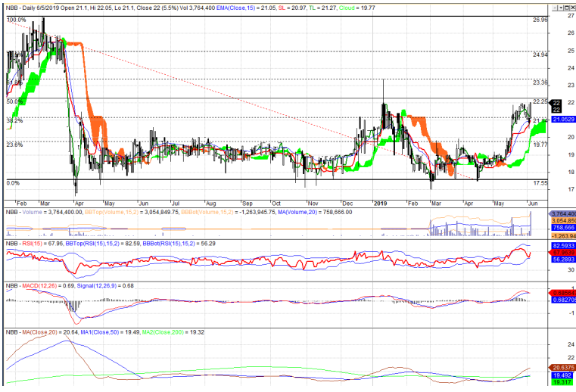
Task: Click the tall latest volume bar
Action: 531,223
